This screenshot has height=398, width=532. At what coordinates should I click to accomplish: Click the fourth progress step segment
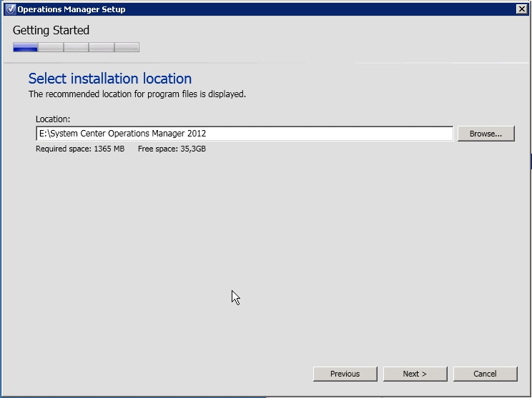101,47
